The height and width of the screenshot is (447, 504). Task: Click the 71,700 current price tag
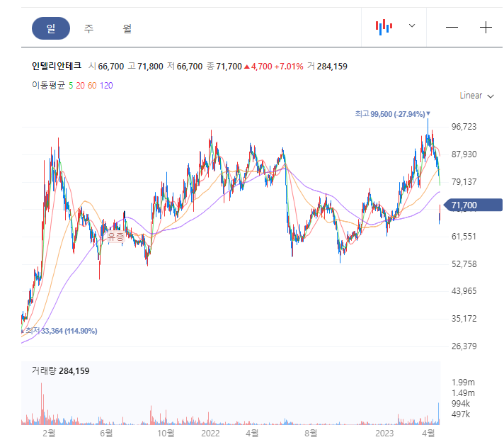[x=473, y=205]
